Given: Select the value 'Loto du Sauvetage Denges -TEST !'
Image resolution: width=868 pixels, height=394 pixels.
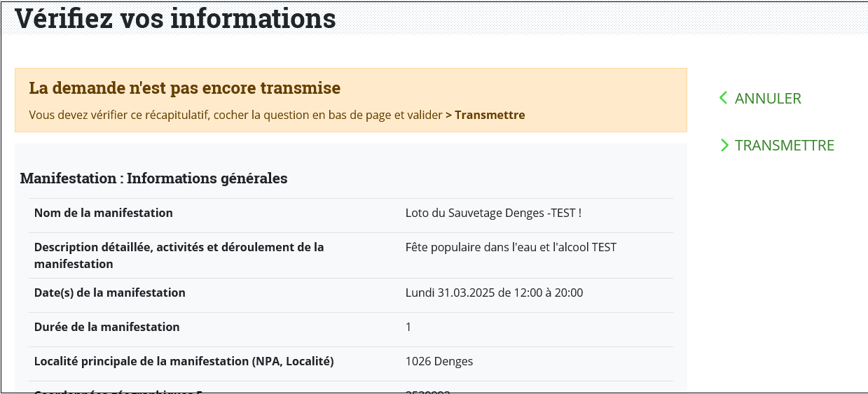Looking at the screenshot, I should click(493, 213).
